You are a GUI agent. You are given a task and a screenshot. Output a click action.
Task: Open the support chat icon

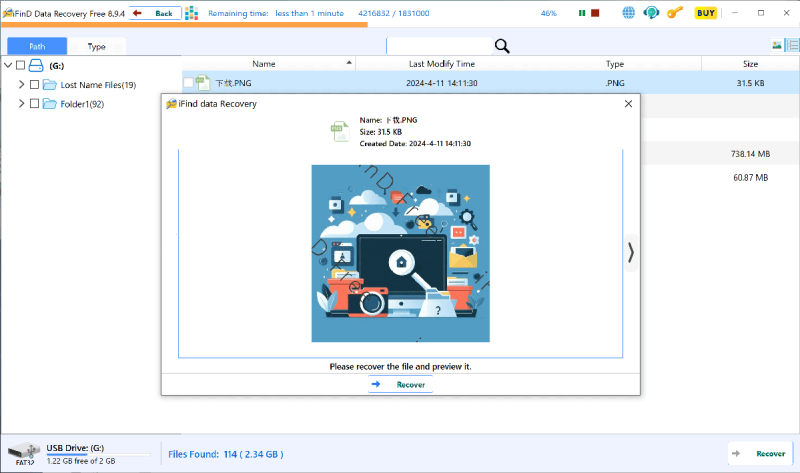click(x=651, y=13)
